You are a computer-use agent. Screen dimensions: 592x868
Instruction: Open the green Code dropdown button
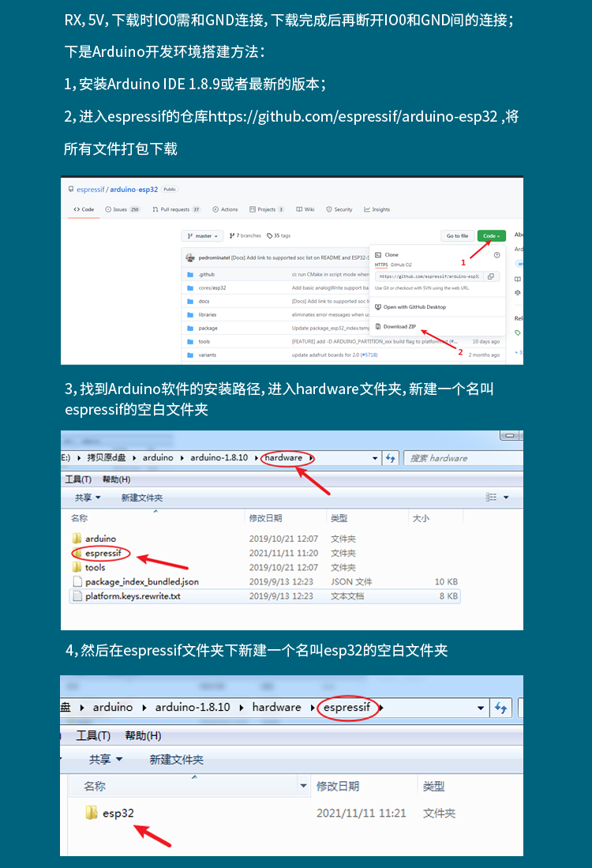tap(491, 235)
